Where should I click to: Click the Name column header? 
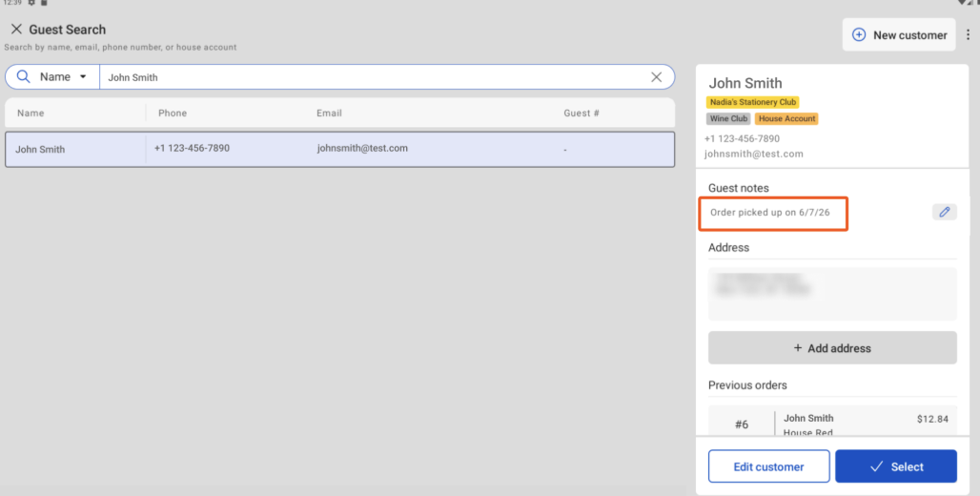point(31,114)
